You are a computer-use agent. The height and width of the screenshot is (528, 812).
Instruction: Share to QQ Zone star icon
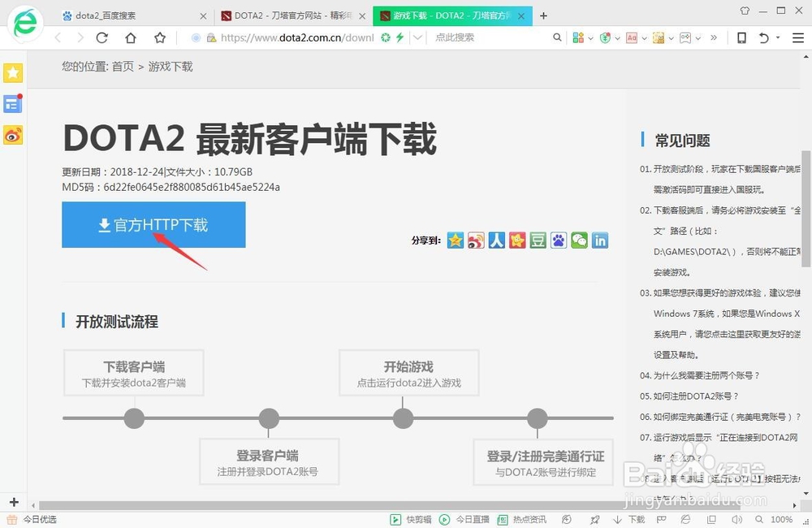point(456,240)
